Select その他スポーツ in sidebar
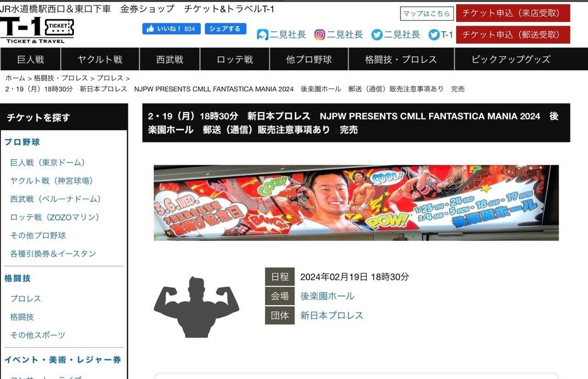 (x=37, y=335)
